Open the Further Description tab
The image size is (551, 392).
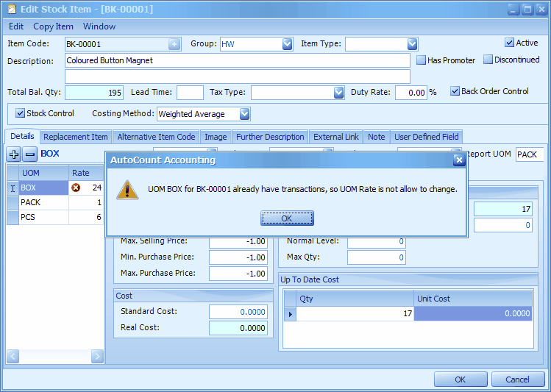tap(270, 137)
